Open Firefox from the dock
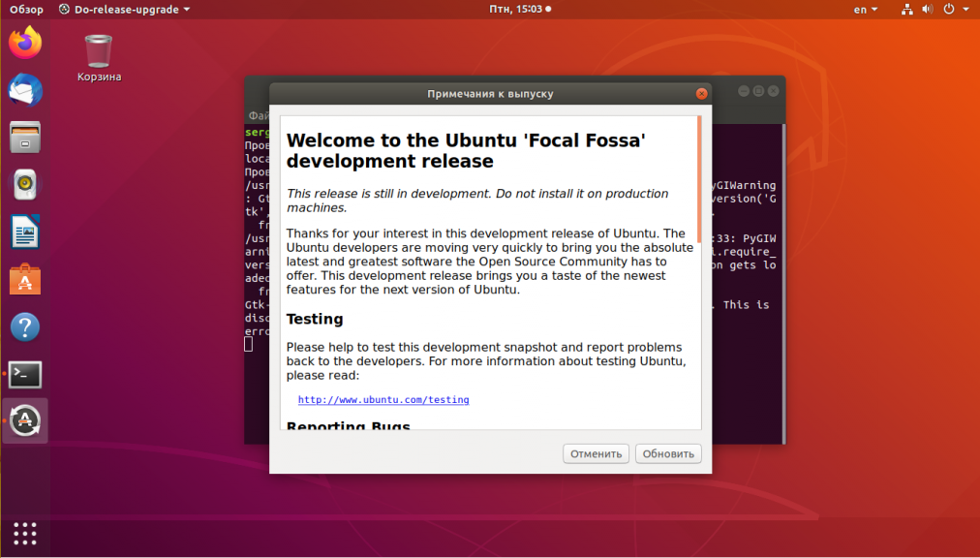Image resolution: width=980 pixels, height=558 pixels. pos(25,43)
